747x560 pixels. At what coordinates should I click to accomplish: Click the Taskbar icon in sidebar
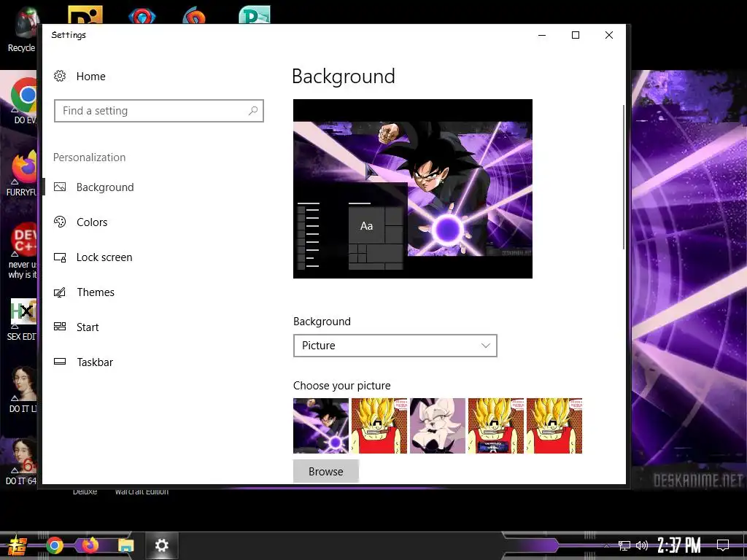[60, 362]
